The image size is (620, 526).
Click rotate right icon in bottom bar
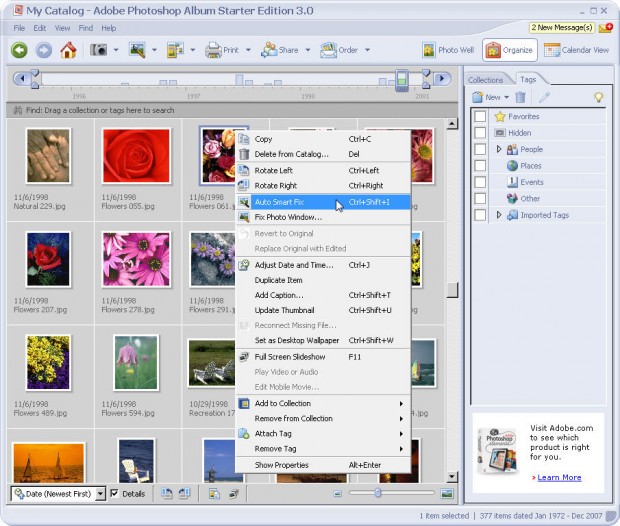coord(184,493)
